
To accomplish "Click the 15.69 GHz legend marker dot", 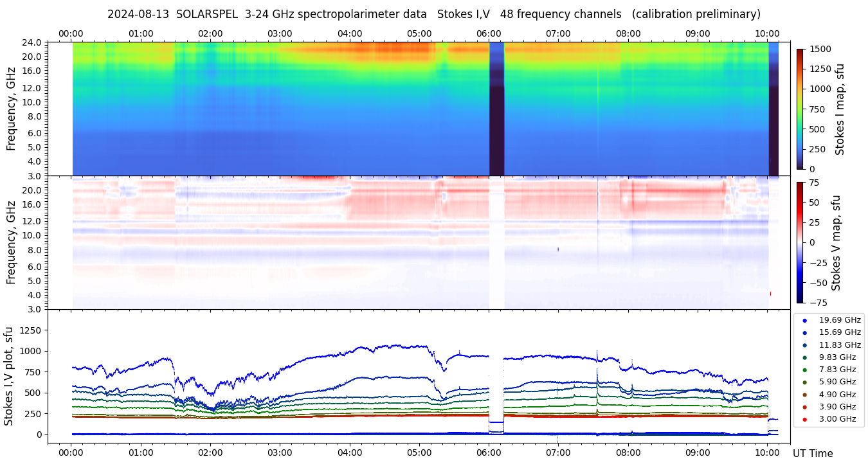I will coord(804,332).
